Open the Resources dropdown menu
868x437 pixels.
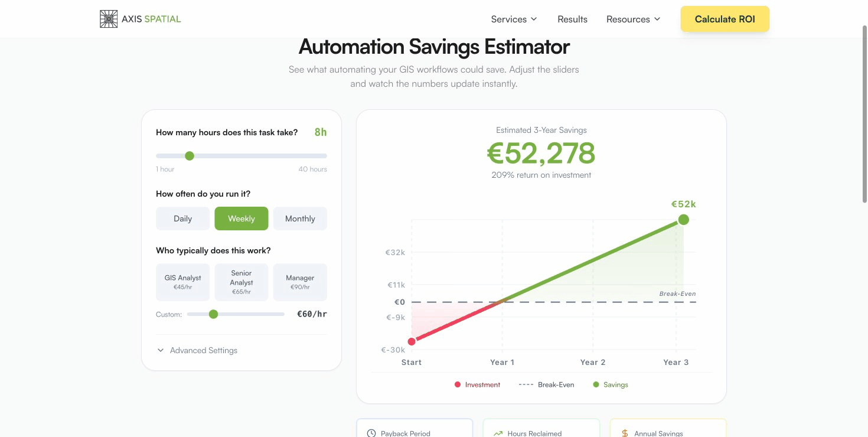pyautogui.click(x=633, y=19)
